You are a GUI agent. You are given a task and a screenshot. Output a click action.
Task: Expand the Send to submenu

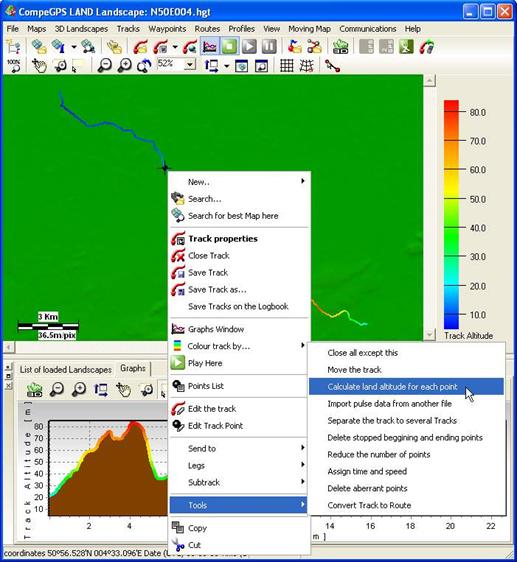click(x=239, y=448)
